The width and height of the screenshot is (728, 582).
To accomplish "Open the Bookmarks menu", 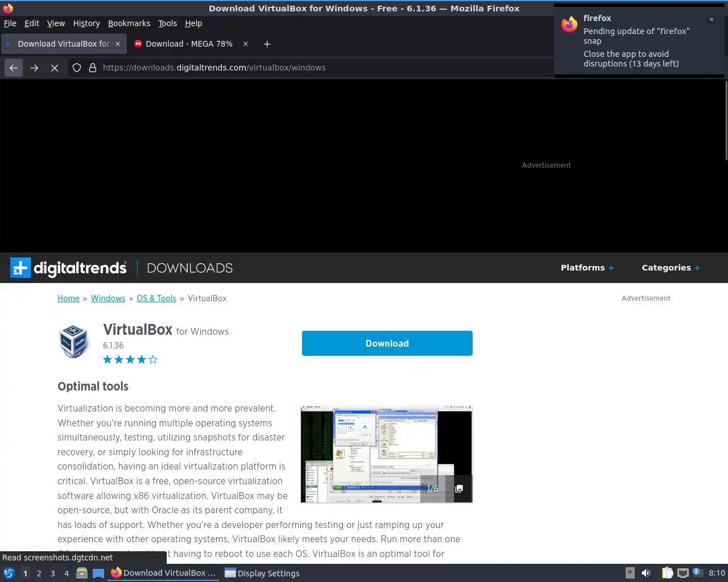I will coord(129,23).
